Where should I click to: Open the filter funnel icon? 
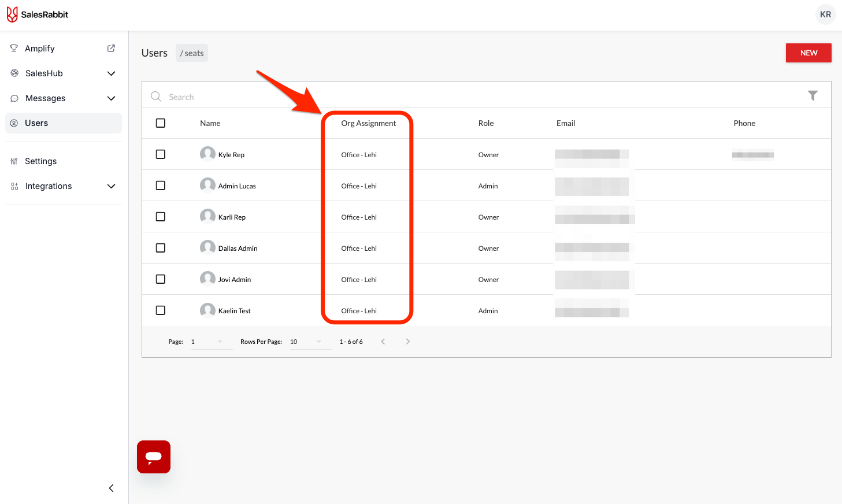(813, 95)
